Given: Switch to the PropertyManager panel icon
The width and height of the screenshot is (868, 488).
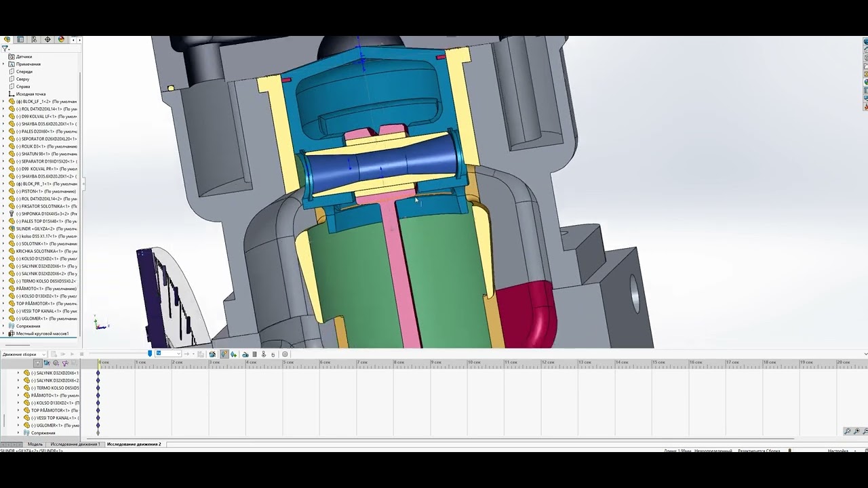Looking at the screenshot, I should pyautogui.click(x=20, y=39).
